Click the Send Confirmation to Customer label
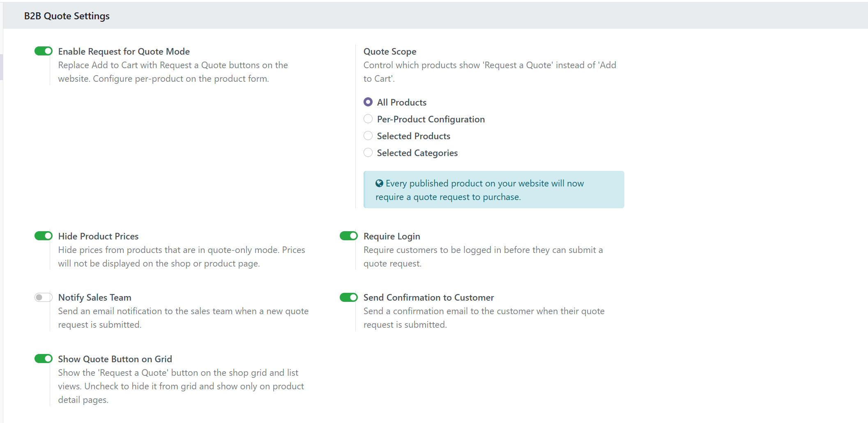The height and width of the screenshot is (423, 868). click(429, 297)
